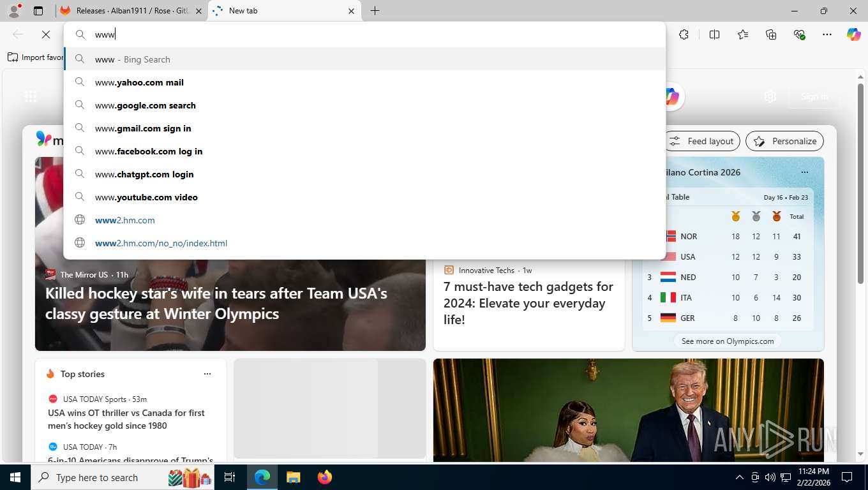Open Firefox from the taskbar
The width and height of the screenshot is (868, 490).
[324, 477]
